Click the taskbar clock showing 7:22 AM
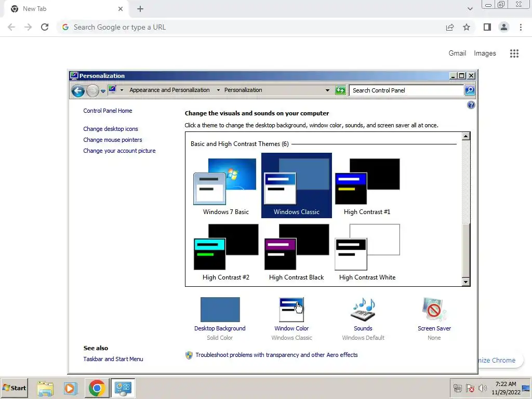This screenshot has height=399, width=532. tap(506, 388)
